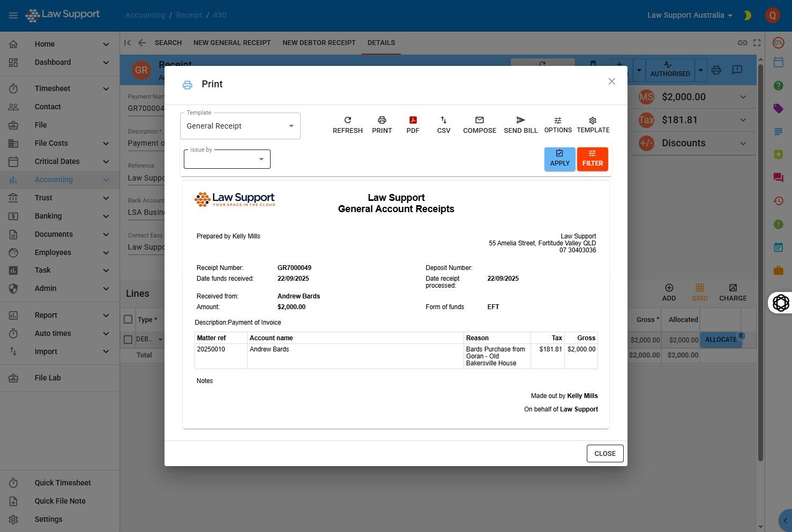Open the Template dropdown showing General Receipt
Viewport: 792px width, 532px height.
pos(240,126)
